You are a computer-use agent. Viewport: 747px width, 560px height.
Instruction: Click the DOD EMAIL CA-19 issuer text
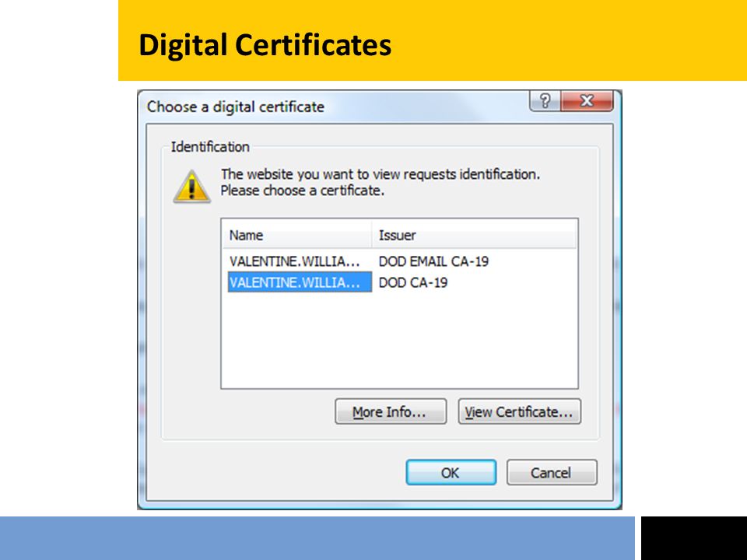coord(433,261)
